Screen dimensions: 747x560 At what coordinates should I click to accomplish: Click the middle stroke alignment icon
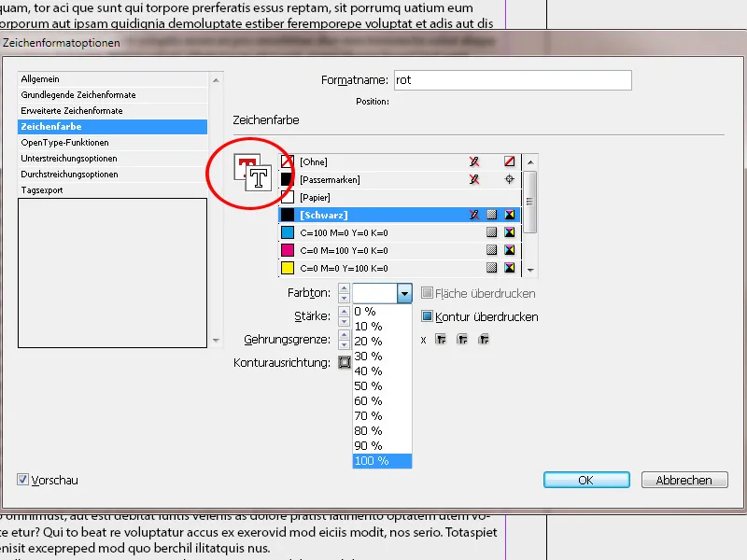[462, 340]
